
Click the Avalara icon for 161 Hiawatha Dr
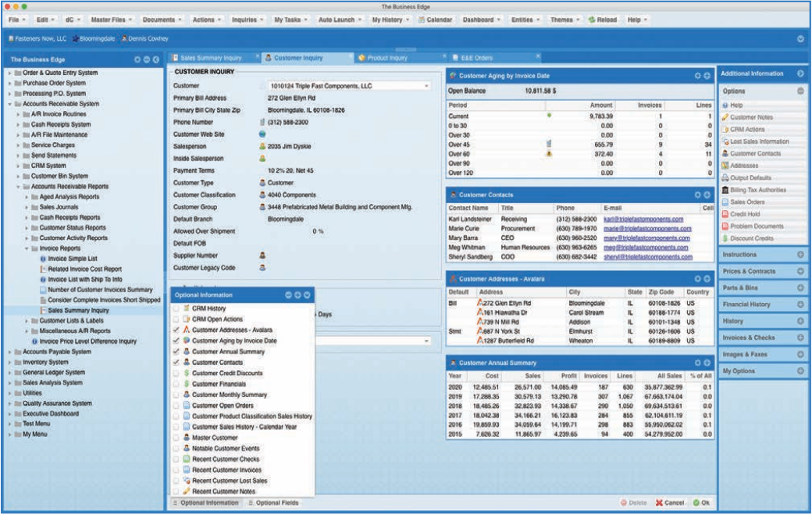click(x=479, y=313)
